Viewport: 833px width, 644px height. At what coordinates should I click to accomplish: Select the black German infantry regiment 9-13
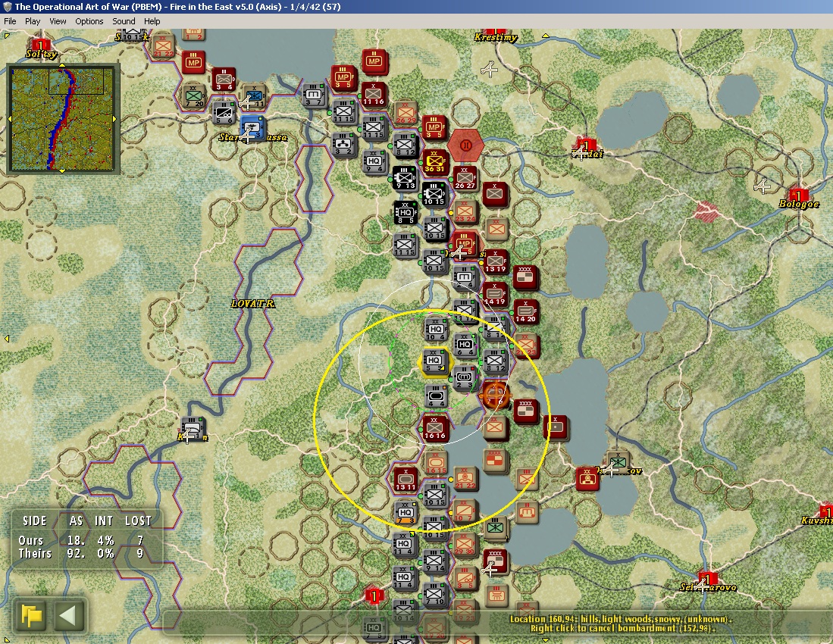405,178
